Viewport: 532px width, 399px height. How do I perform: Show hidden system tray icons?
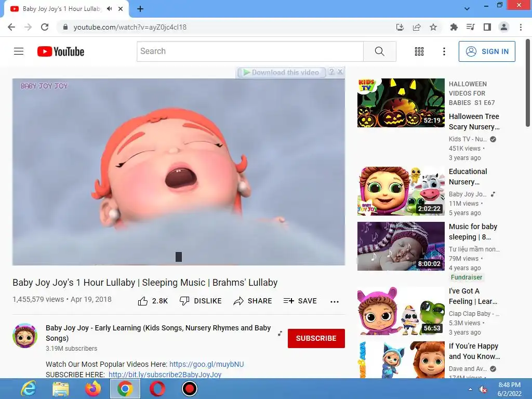tap(470, 389)
